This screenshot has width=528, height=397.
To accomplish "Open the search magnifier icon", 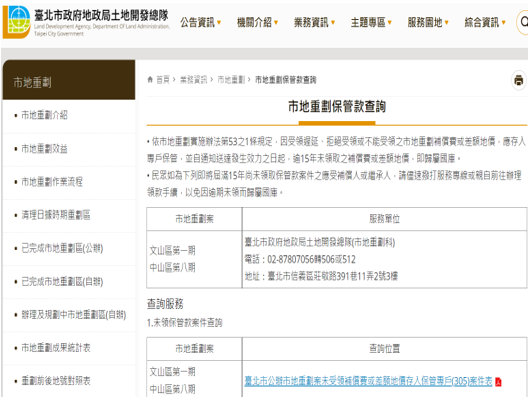I will (523, 22).
